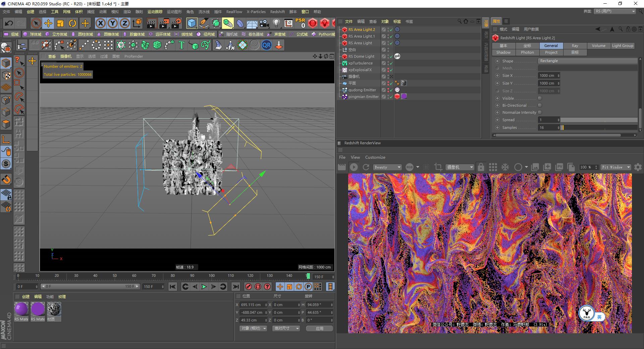Screen dimensions: 644x349
Task: Select the Move tool in the toolbar
Action: [48, 23]
